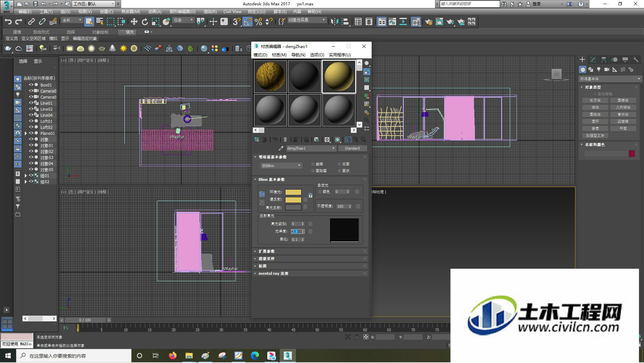Toggle the Percent Snap tool
The height and width of the screenshot is (363, 644).
coord(258,22)
